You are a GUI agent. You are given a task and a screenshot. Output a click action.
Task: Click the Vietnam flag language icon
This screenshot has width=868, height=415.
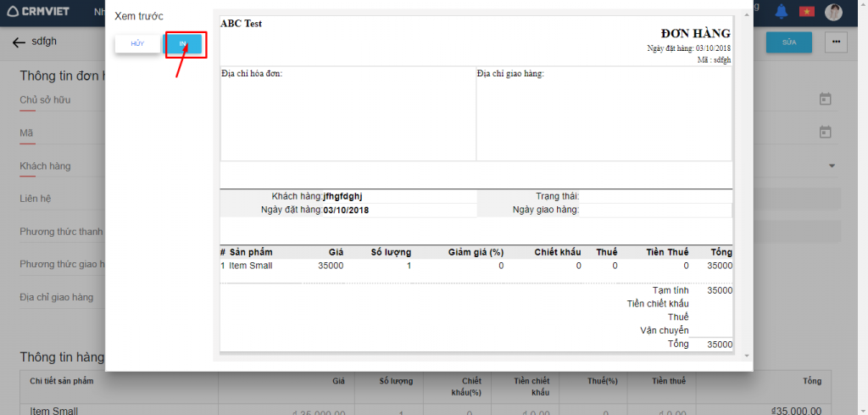[806, 11]
